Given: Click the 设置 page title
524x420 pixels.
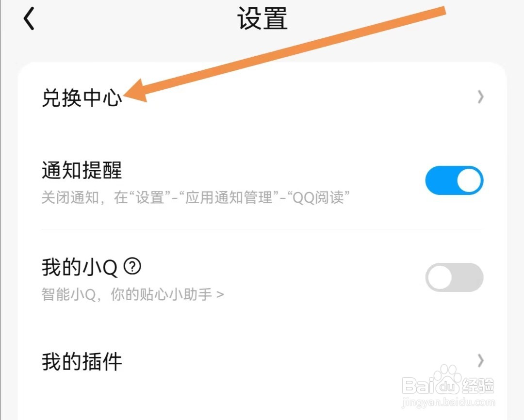Looking at the screenshot, I should click(x=262, y=18).
